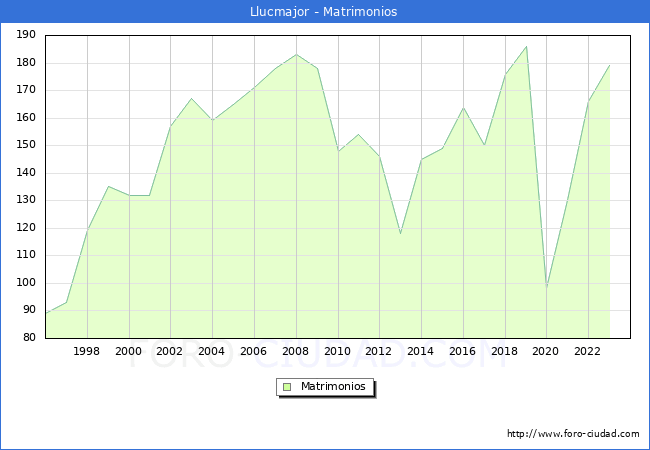The width and height of the screenshot is (650, 450).
Task: Click the final 2023 data point
Action: tap(609, 65)
